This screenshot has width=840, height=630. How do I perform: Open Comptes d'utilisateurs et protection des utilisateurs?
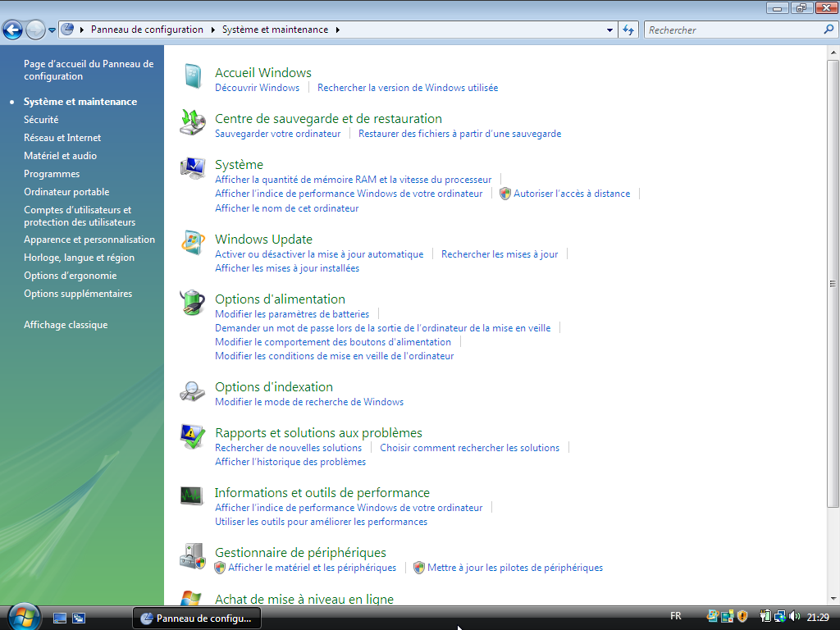click(80, 216)
